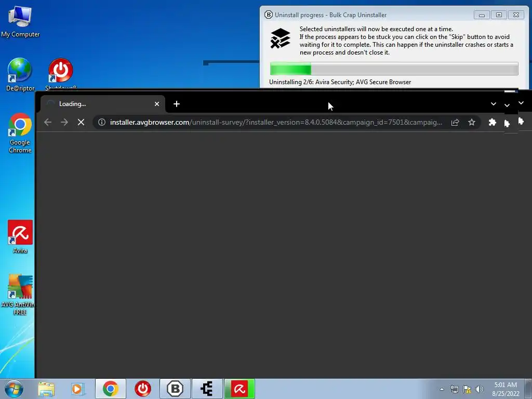Click Show desktop at taskbar end

coord(528,389)
